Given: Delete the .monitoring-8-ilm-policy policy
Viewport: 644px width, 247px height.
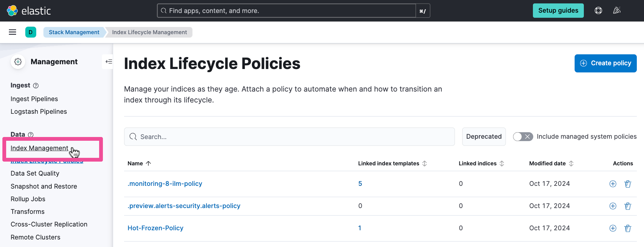Looking at the screenshot, I should 628,184.
